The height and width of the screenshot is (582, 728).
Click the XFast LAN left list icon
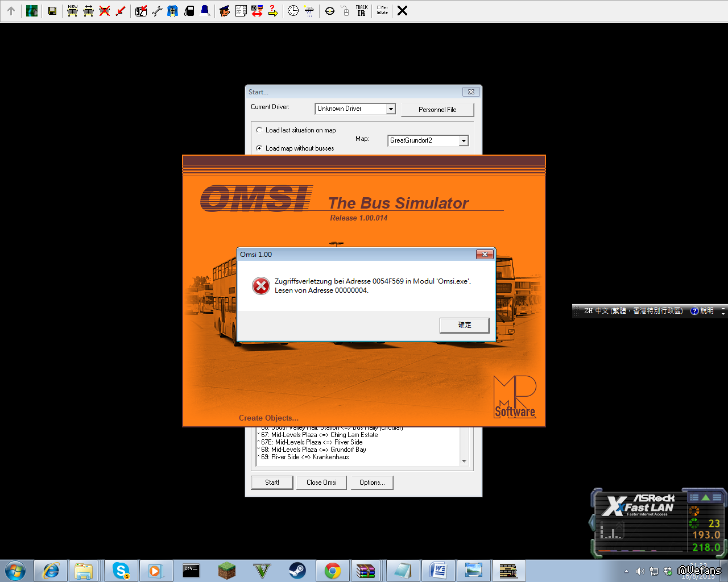[694, 497]
